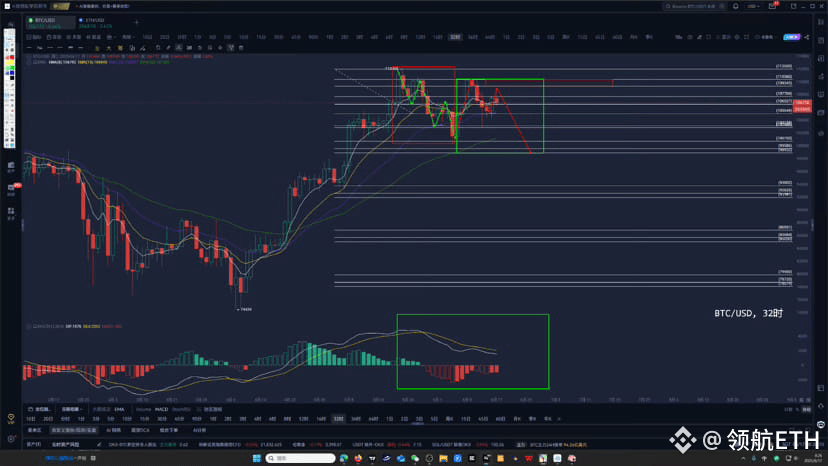Viewport: 828px width, 466px height.
Task: Open the second panel icon in the right sidebar
Action: tap(821, 41)
